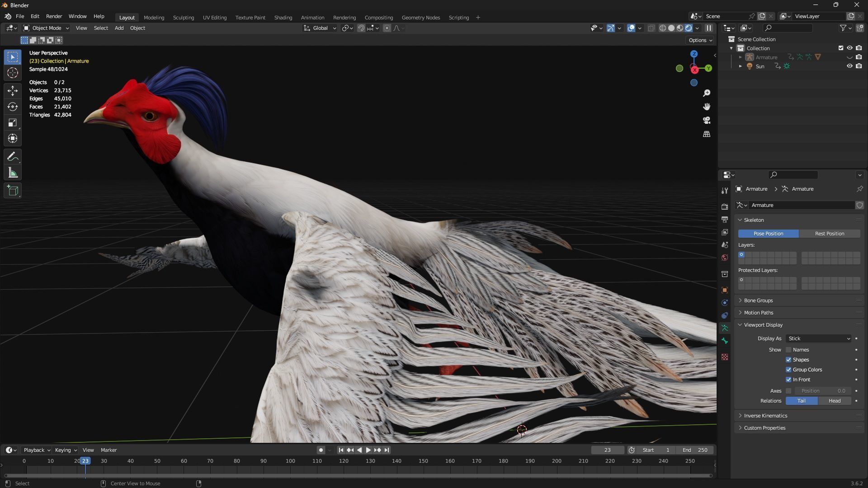Open the Display As Stick dropdown
The height and width of the screenshot is (488, 868).
(819, 338)
